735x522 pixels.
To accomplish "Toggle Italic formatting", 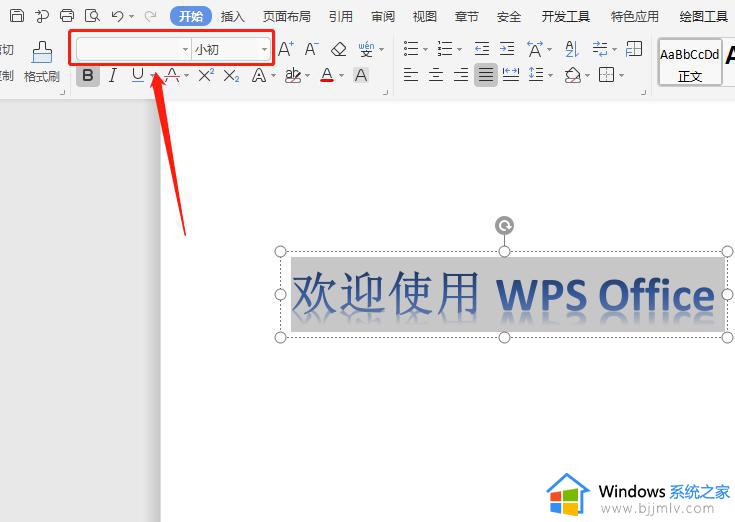I will coord(112,75).
